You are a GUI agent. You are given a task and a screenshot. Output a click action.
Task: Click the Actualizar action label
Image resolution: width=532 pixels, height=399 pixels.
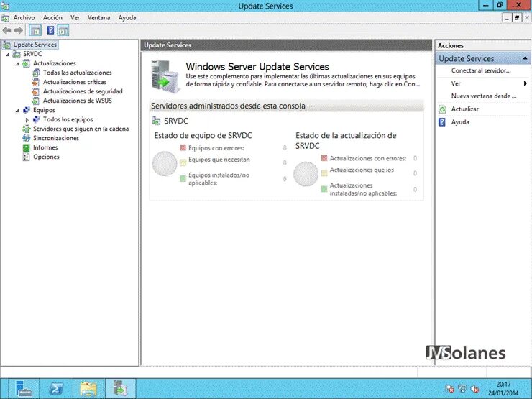coord(465,109)
